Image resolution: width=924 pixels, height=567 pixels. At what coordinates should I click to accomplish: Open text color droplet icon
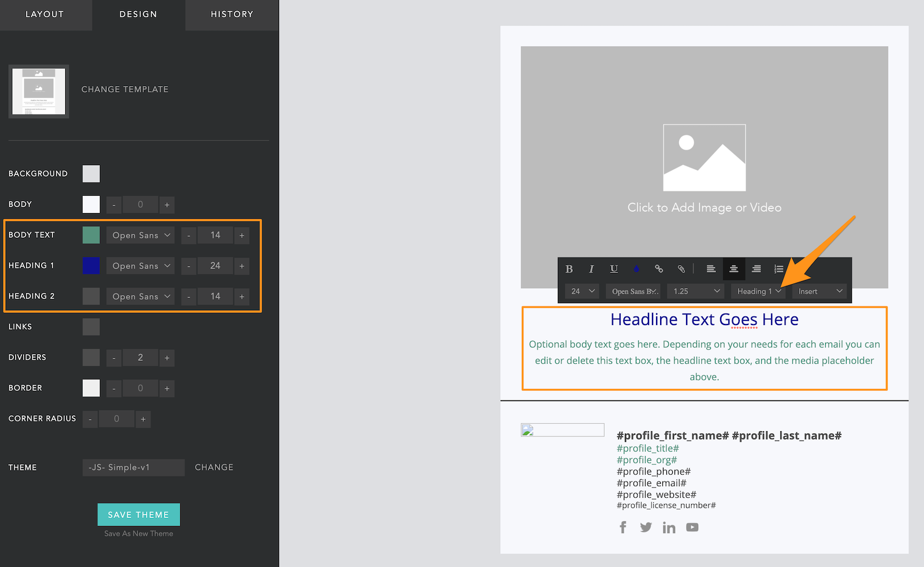coord(636,269)
